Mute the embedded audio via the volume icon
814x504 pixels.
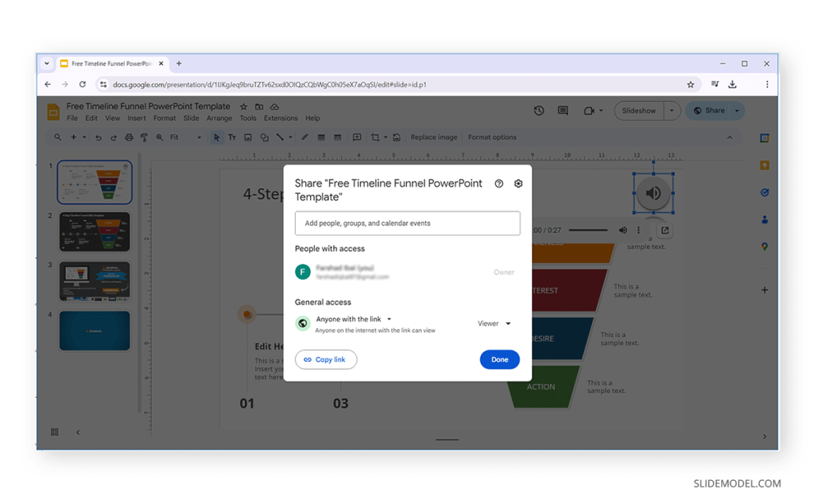point(623,230)
